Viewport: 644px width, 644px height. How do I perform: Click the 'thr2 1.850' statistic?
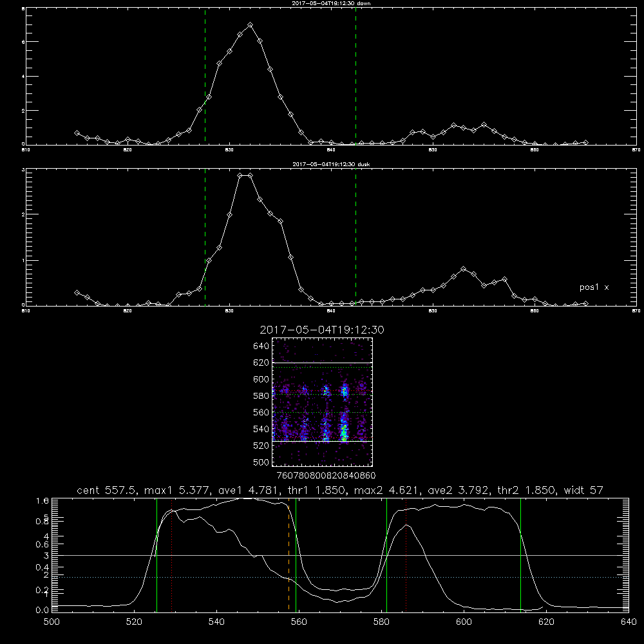click(x=526, y=490)
